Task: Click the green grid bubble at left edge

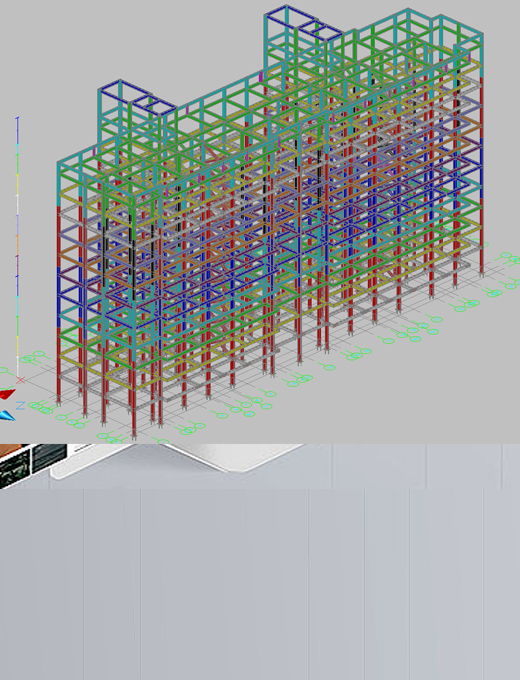Action: click(x=3, y=370)
